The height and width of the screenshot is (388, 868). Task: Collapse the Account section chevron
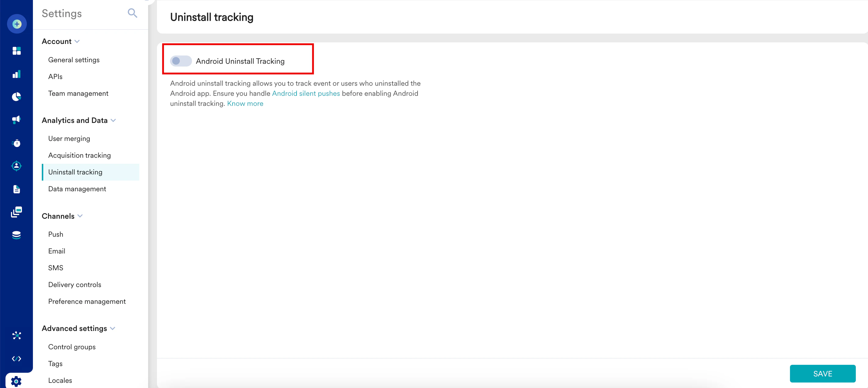click(77, 41)
